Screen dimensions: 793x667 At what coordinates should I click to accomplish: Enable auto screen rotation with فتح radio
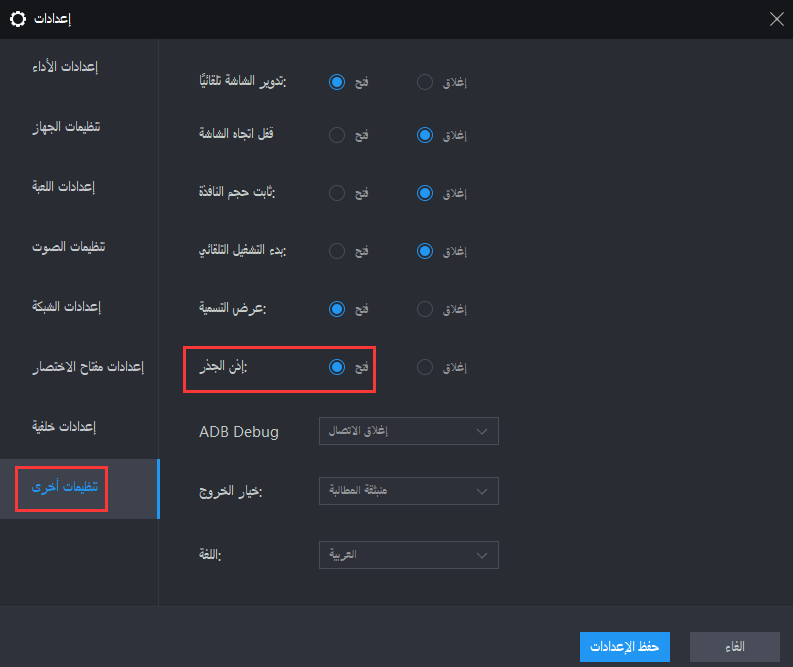(337, 82)
